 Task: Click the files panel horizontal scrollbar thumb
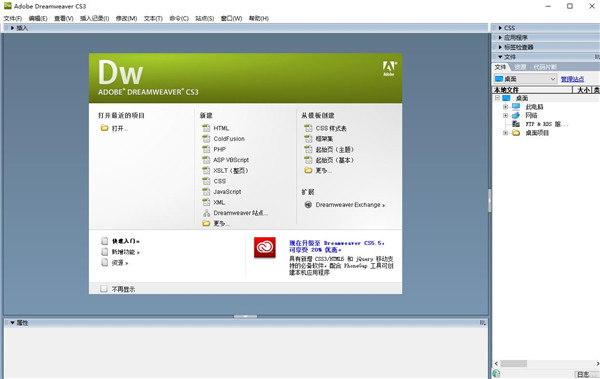tap(514, 363)
